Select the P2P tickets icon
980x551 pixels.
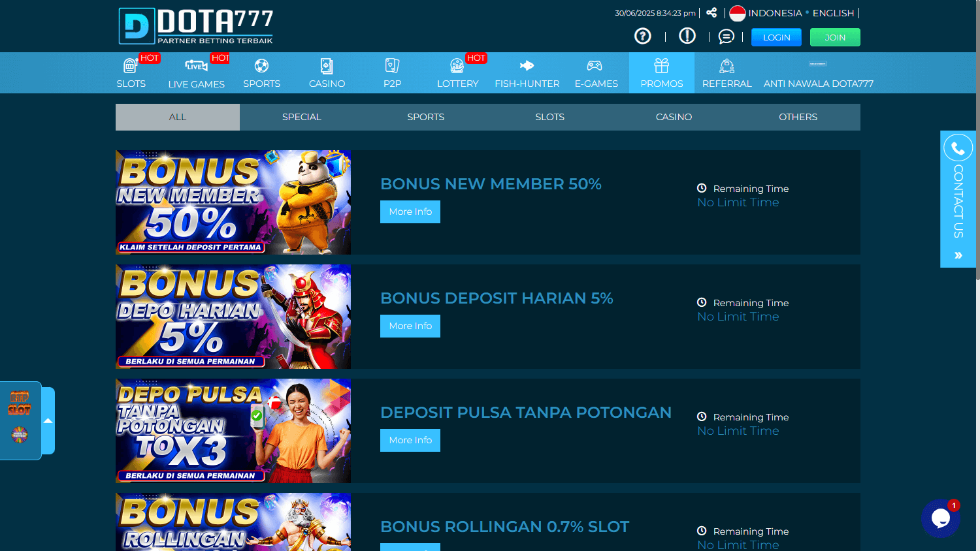click(392, 65)
